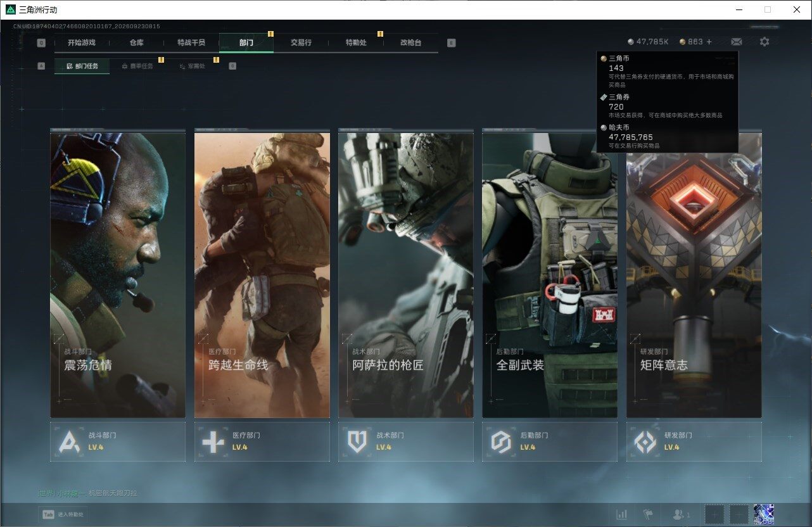Click the flag icon in bottom bar
Viewport: 812px width, 527px height.
tap(648, 514)
